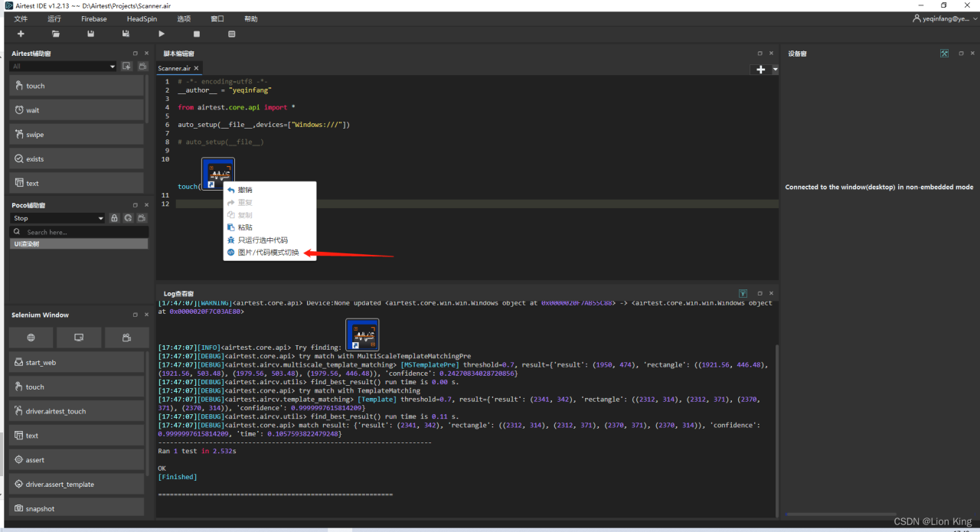This screenshot has width=980, height=532.
Task: Click the Airtest assistant record camera icon
Action: click(142, 67)
